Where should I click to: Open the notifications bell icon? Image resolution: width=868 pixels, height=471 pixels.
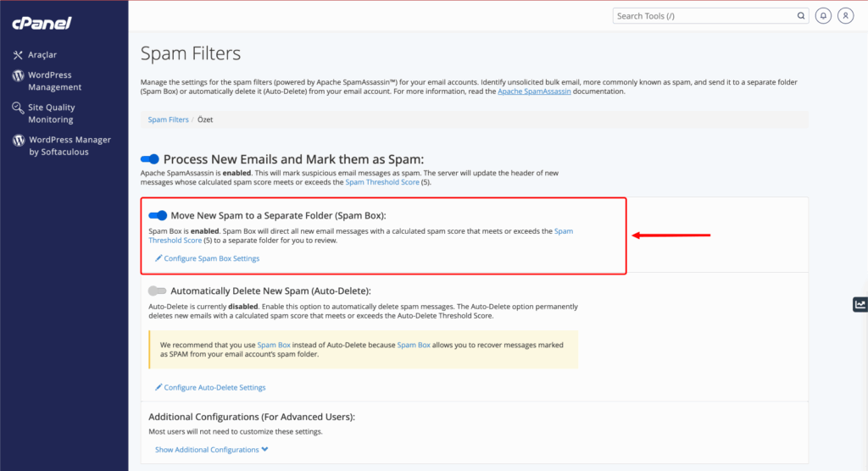(x=823, y=16)
